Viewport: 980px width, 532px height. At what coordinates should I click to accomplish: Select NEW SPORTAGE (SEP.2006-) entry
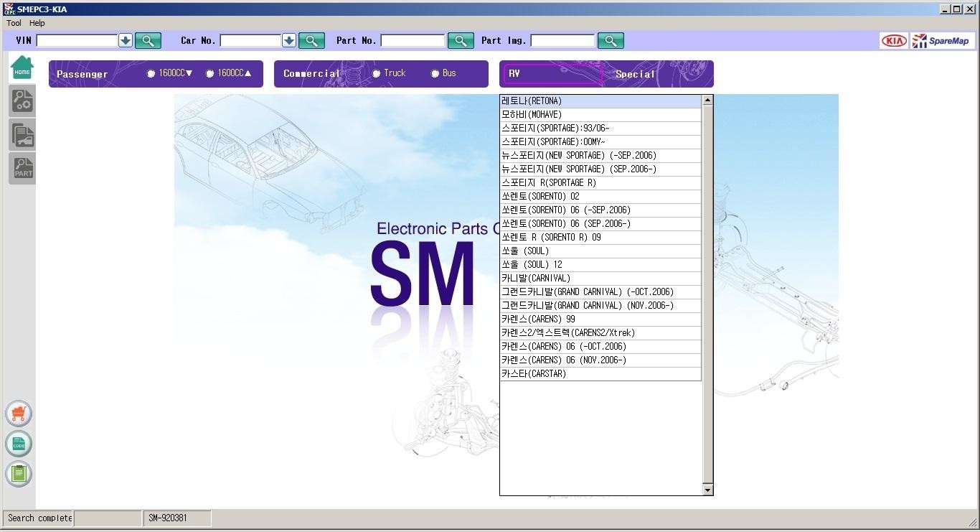(600, 169)
